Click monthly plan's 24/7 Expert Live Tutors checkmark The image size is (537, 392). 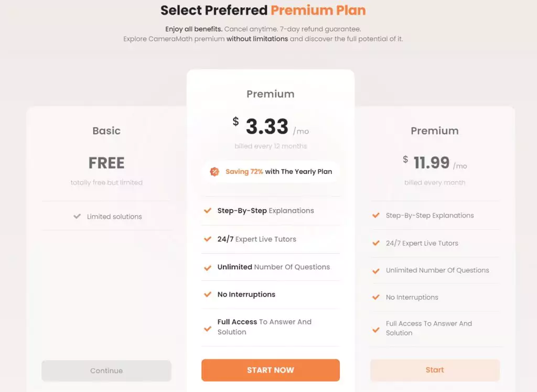pyautogui.click(x=376, y=243)
